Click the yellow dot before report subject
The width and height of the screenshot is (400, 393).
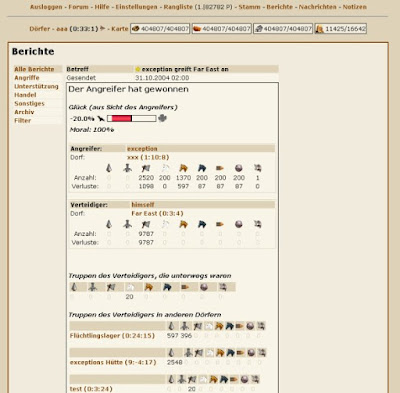click(138, 69)
